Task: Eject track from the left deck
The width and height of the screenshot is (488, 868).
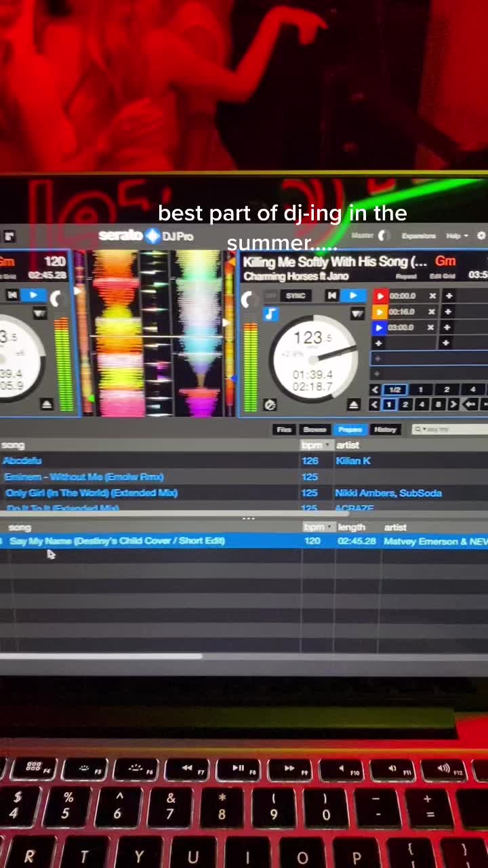Action: 47,404
